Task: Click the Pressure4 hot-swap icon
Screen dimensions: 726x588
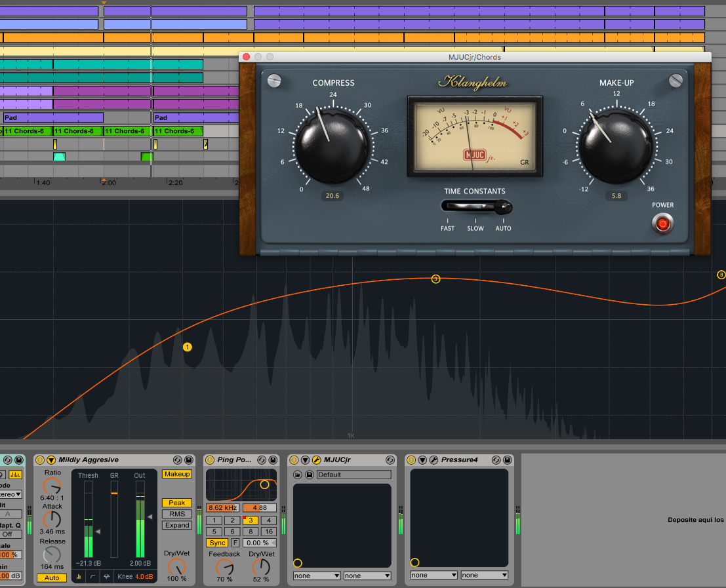Action: 496,460
